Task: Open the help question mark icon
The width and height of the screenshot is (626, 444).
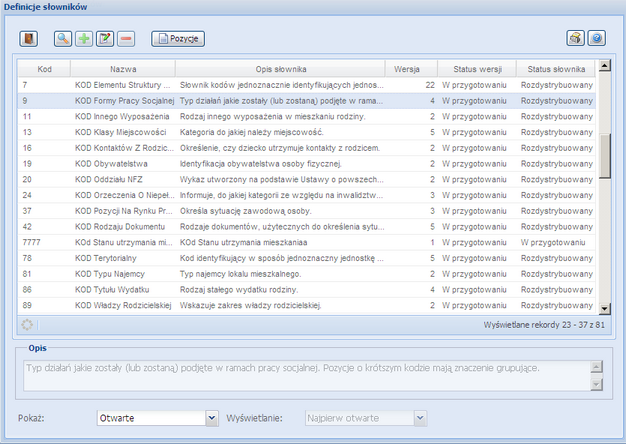Action: [x=597, y=39]
